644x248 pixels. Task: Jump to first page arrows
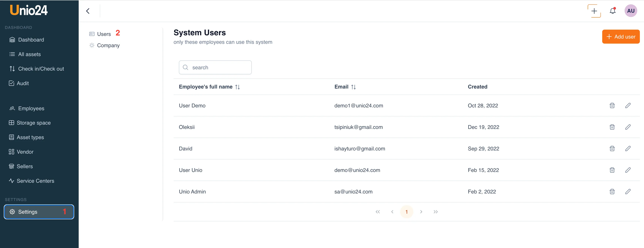(378, 212)
